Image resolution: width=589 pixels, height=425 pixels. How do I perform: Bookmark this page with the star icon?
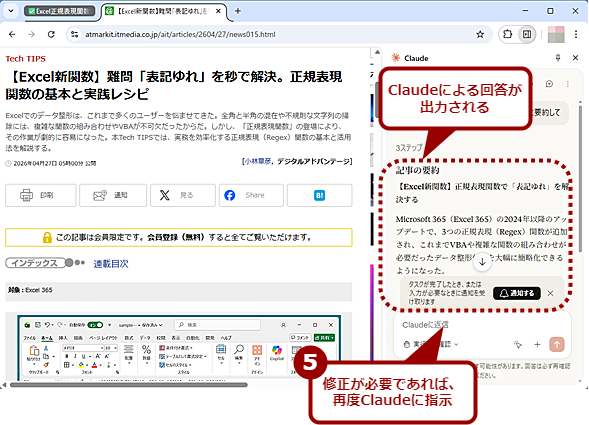480,35
